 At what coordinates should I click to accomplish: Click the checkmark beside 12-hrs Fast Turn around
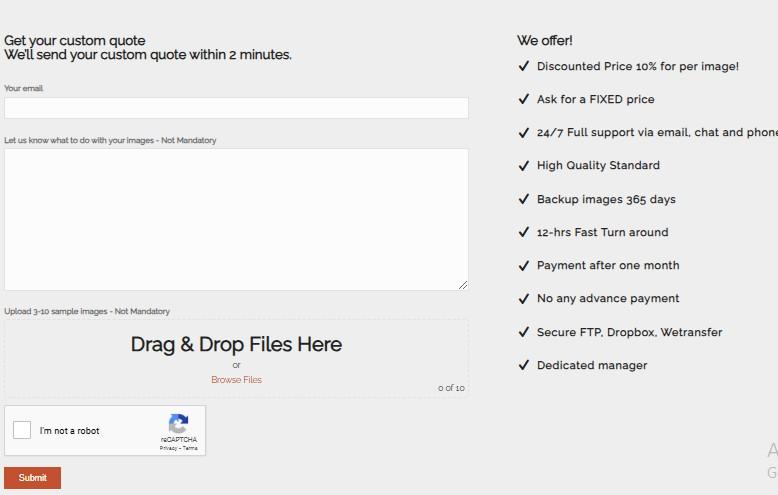pos(523,232)
